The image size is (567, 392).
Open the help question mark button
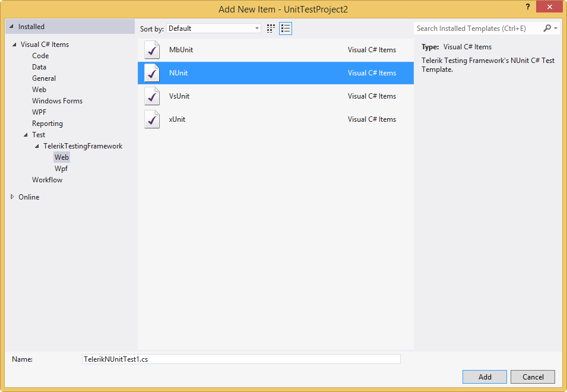(x=528, y=7)
